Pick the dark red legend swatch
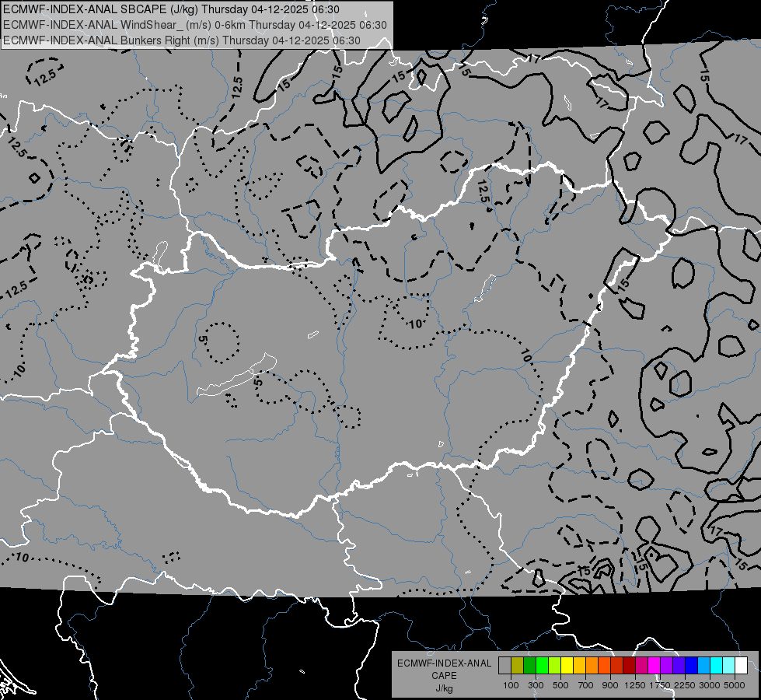This screenshot has width=761, height=700. [x=629, y=665]
